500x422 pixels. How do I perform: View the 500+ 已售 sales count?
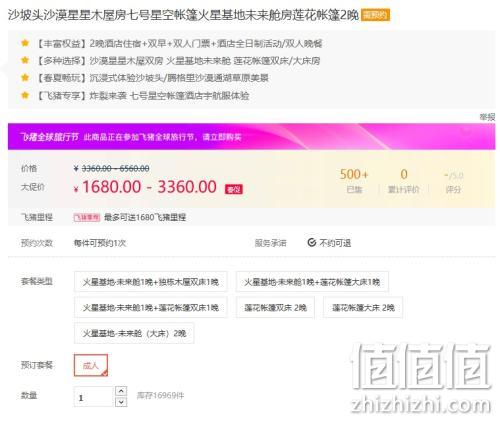(354, 181)
